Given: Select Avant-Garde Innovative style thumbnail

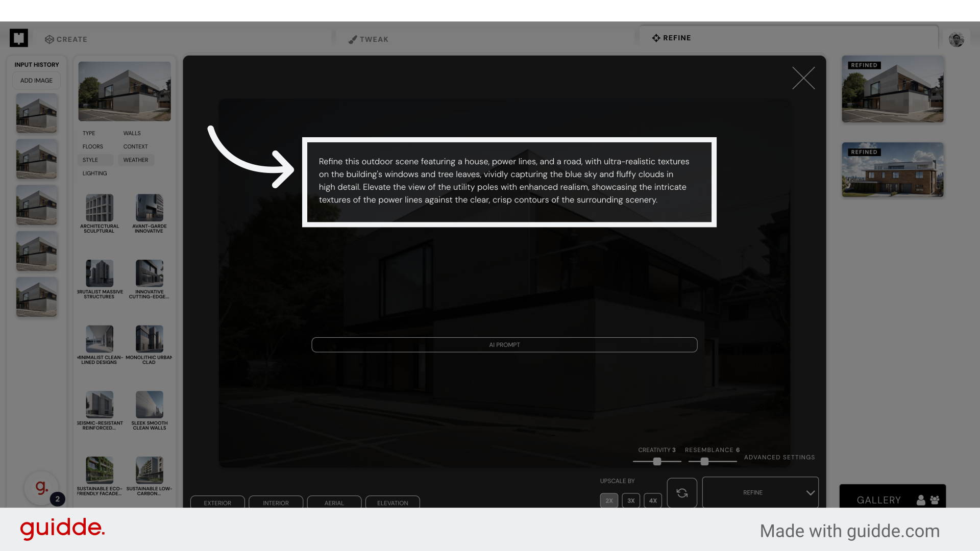Looking at the screenshot, I should (149, 208).
